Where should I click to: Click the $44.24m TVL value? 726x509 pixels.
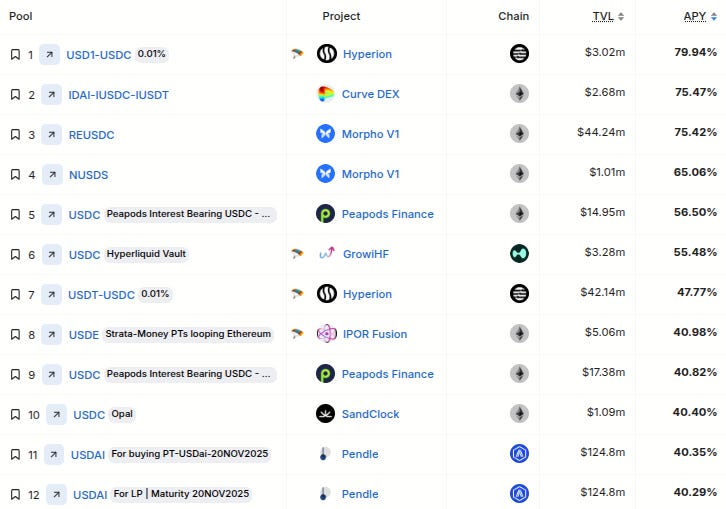[x=601, y=132]
